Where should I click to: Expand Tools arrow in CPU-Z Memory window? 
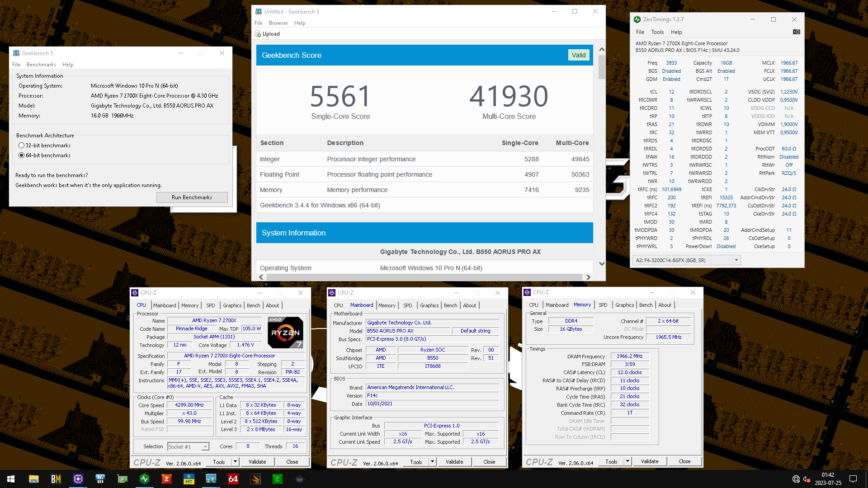[627, 461]
